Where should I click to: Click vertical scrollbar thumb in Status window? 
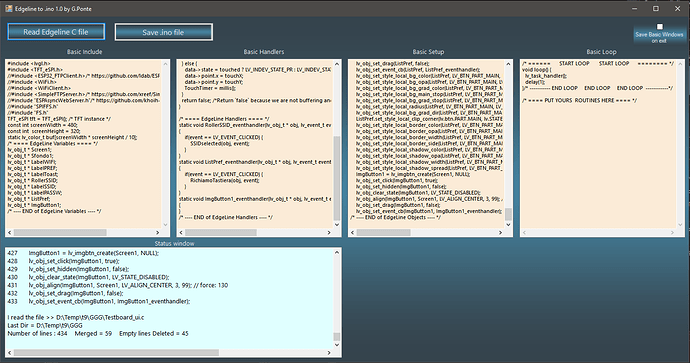coord(337,337)
